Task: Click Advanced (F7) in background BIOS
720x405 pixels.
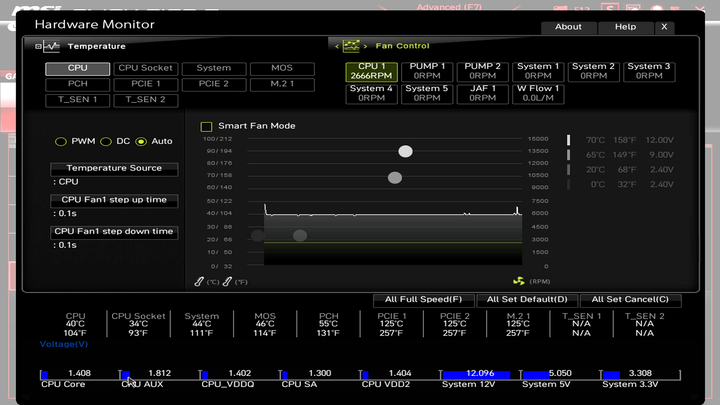Action: click(x=449, y=6)
